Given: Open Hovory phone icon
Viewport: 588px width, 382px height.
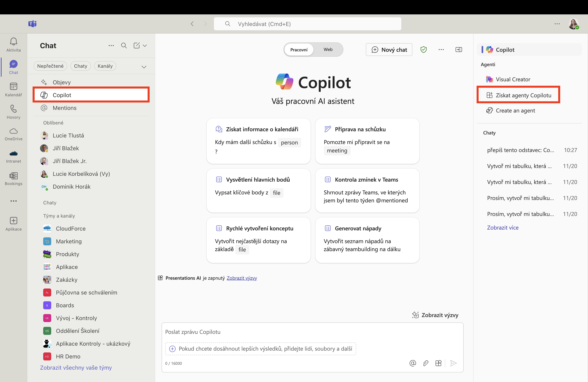Looking at the screenshot, I should 14,109.
